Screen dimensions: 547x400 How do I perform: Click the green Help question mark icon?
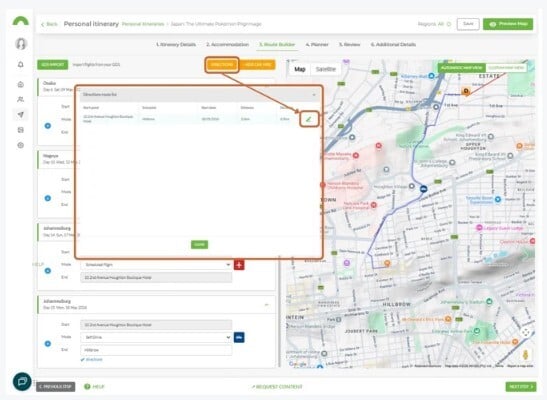point(87,386)
